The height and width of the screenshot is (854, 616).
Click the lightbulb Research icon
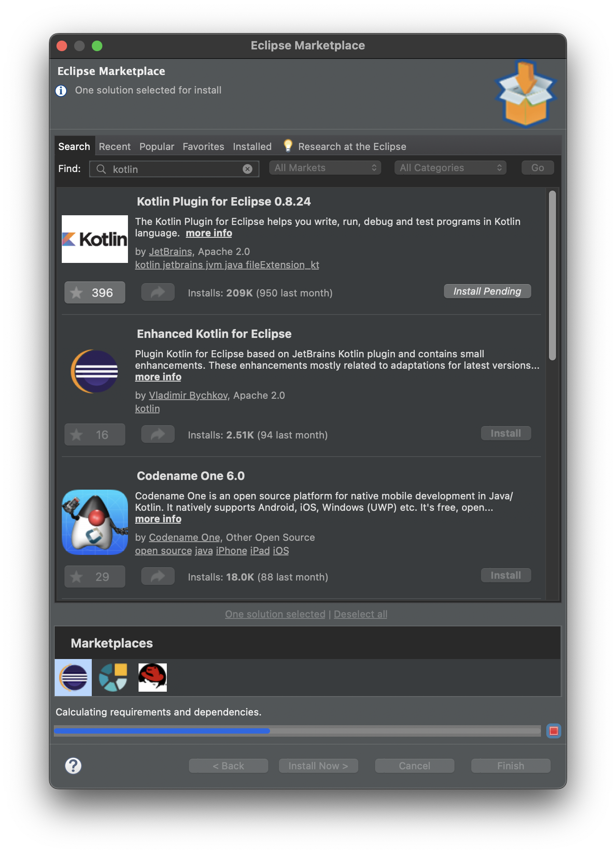pos(288,146)
